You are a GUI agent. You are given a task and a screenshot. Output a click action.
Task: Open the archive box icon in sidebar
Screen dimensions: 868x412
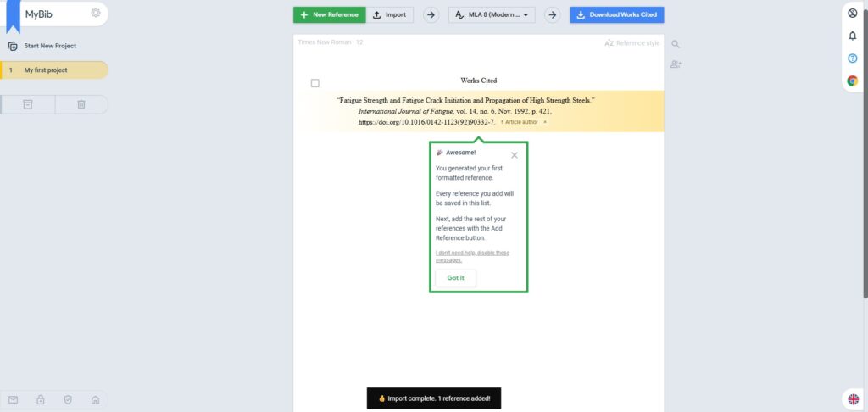click(x=28, y=104)
